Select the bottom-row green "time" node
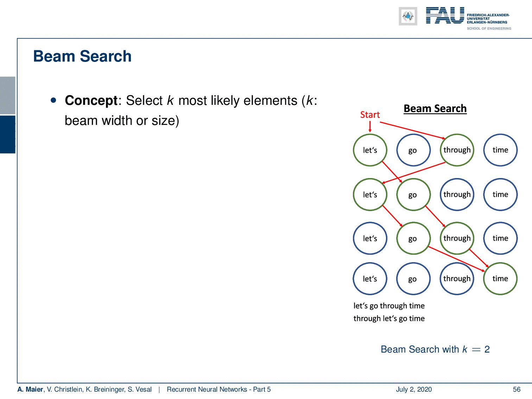This screenshot has height=399, width=532. (x=500, y=278)
